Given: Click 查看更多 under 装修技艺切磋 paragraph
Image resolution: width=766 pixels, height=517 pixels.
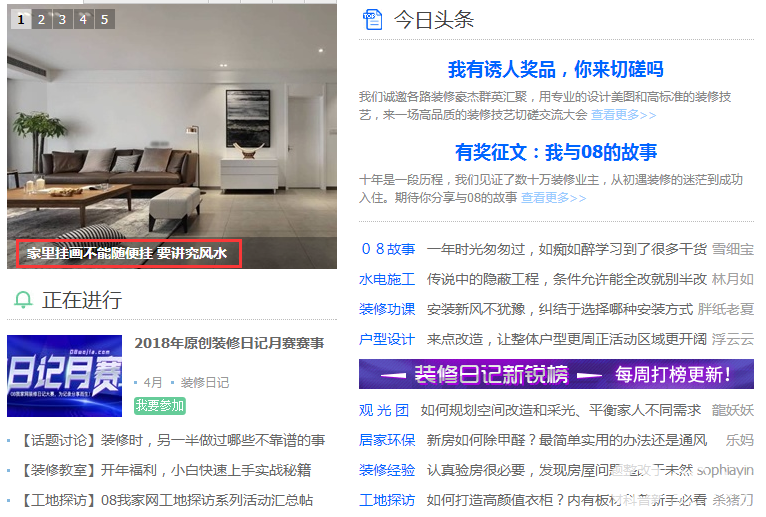Looking at the screenshot, I should click(x=624, y=115).
